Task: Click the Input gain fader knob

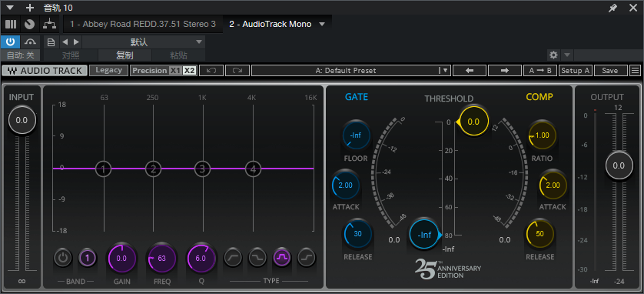Action: pos(22,120)
